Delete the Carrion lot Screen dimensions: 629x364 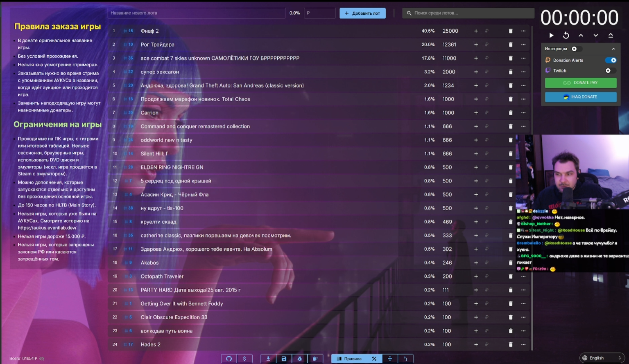[511, 113]
